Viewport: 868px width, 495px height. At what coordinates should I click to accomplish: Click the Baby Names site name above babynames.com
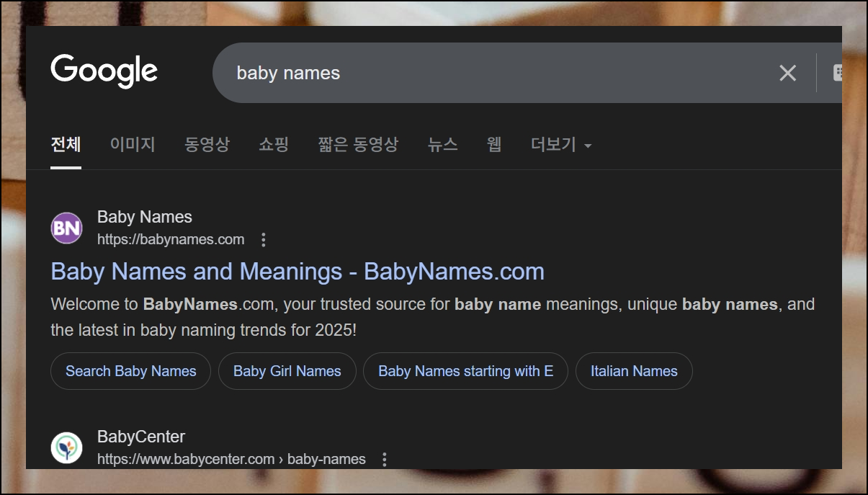(x=145, y=217)
